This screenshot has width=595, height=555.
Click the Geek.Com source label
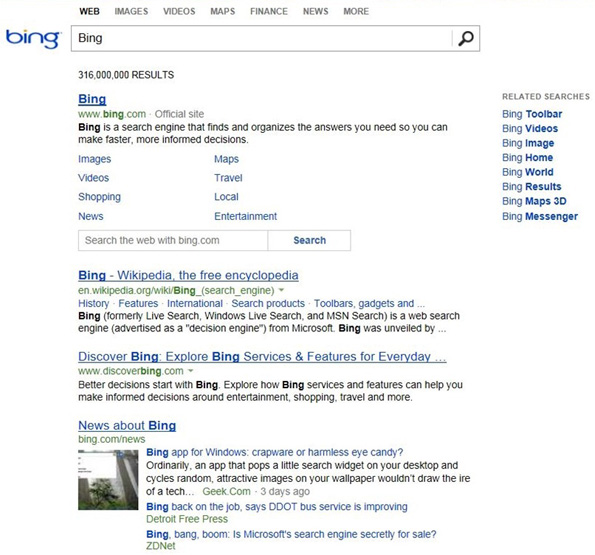[x=227, y=491]
